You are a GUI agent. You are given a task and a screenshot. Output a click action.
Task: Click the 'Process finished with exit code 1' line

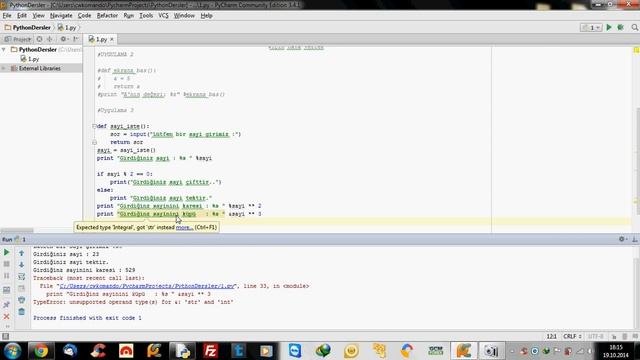87,318
